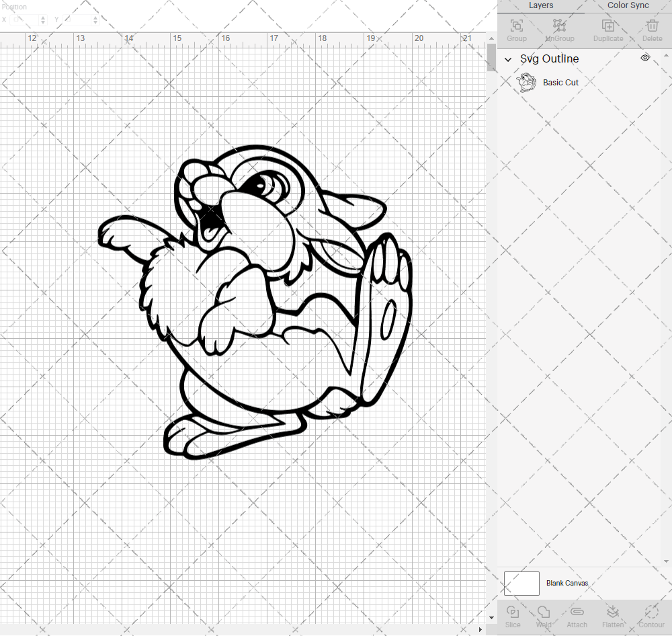Viewport: 672px width, 636px height.
Task: Click the Layers panel scrollbar up arrow
Action: coord(665,55)
